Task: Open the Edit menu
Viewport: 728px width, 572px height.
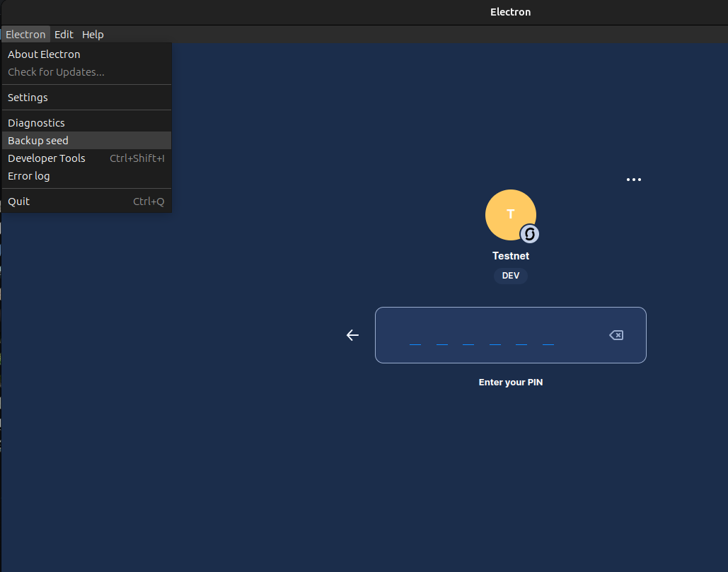Action: pos(64,34)
